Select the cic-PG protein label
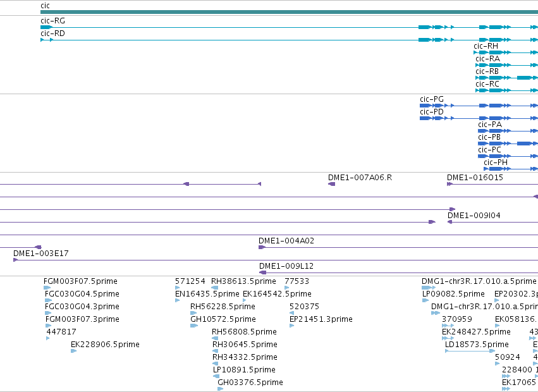538x392 pixels. (432, 99)
